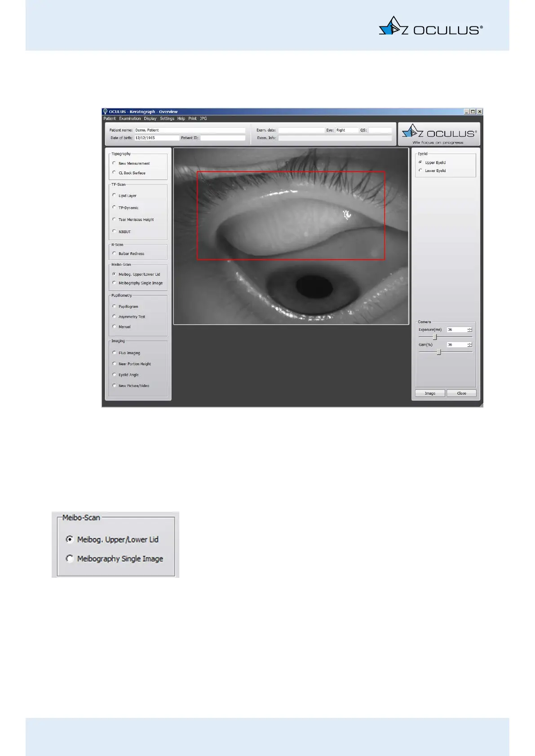
Task: Open the Print menu
Action: pyautogui.click(x=192, y=119)
